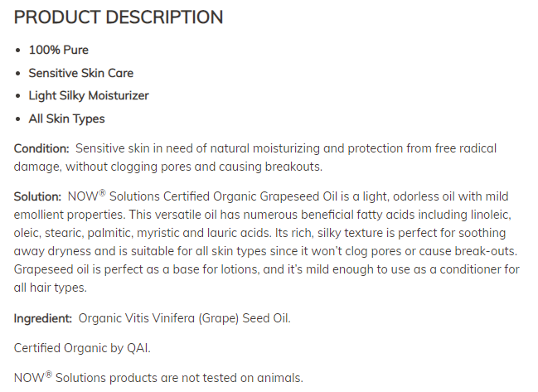
Task: Click the "Certified Organic by QAI." line
Action: [82, 347]
